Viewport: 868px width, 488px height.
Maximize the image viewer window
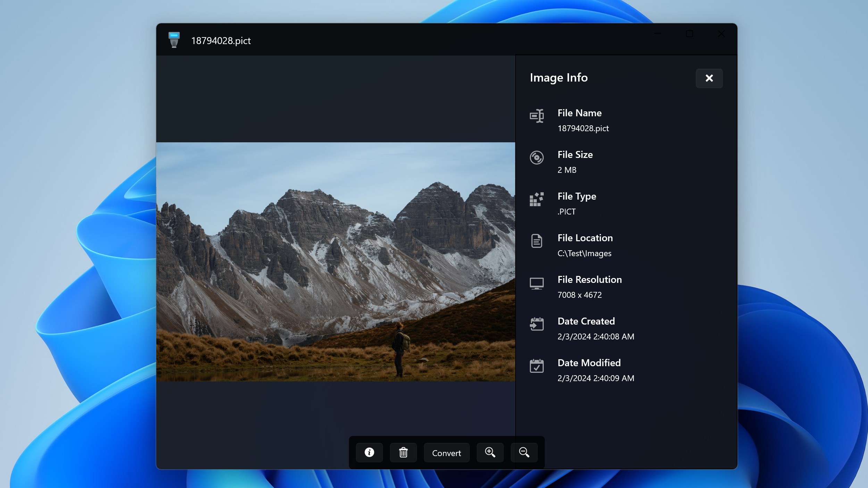click(689, 34)
